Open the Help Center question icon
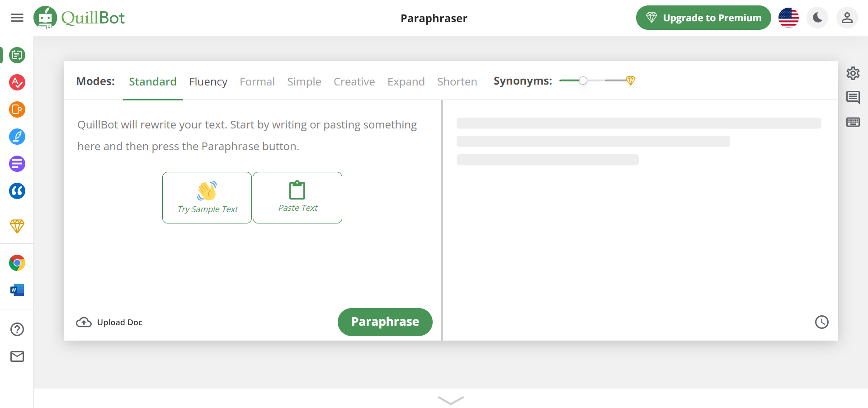Screen dimensions: 868x408 17,329
